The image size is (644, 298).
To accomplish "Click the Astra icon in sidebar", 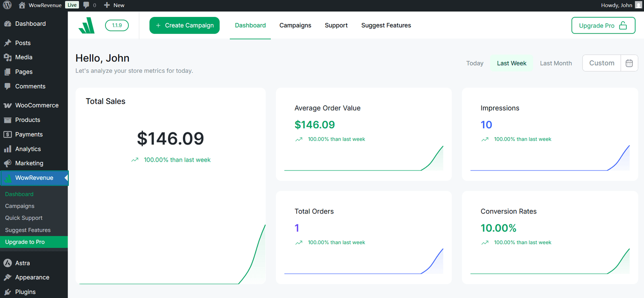I will [8, 263].
